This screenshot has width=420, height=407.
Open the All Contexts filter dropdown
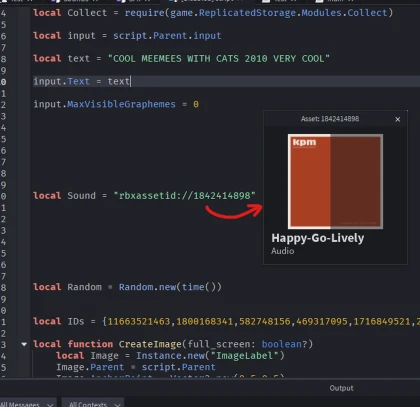pos(94,404)
